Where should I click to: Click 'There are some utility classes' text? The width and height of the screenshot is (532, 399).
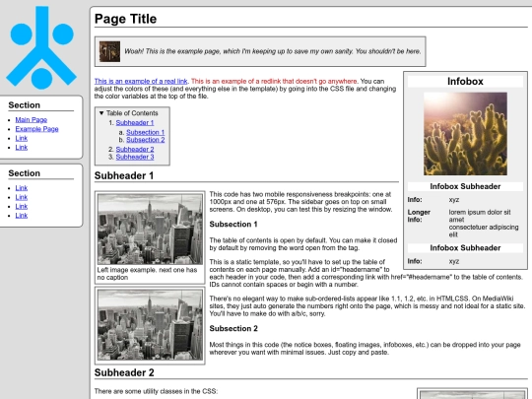[x=156, y=391]
